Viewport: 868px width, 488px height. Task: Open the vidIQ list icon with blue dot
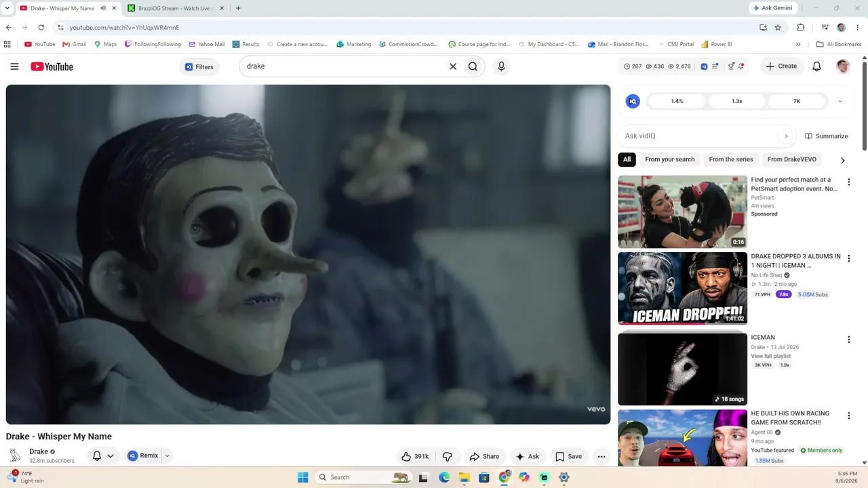715,66
